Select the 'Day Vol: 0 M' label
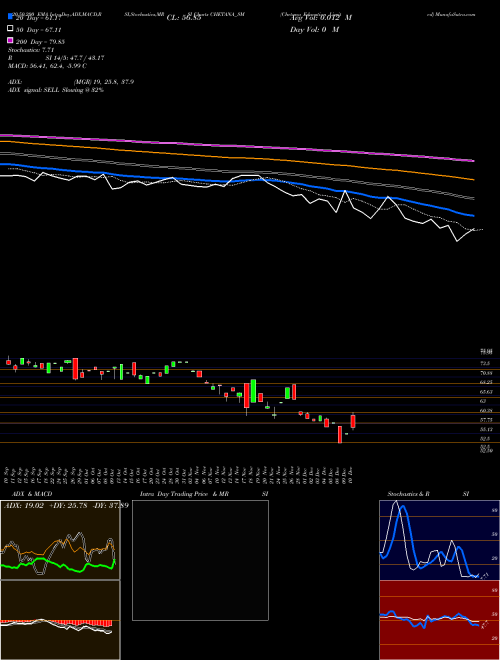This screenshot has width=500, height=660. [x=314, y=29]
